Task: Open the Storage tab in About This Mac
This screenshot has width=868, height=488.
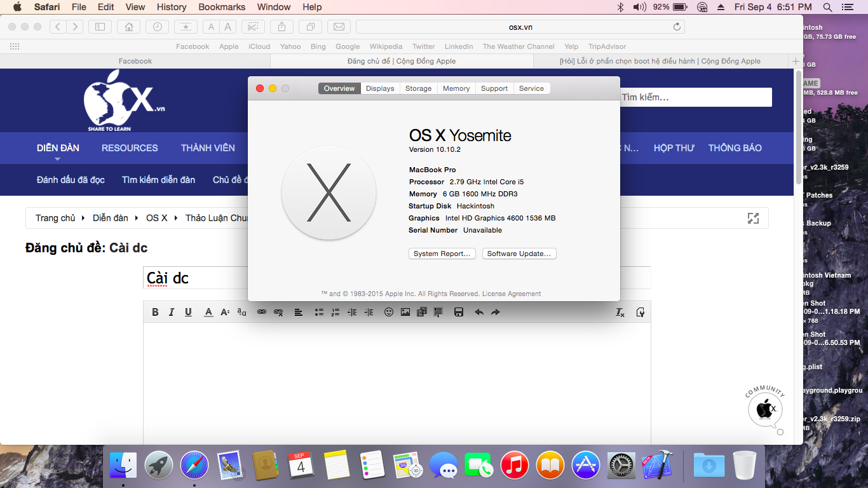Action: coord(418,88)
